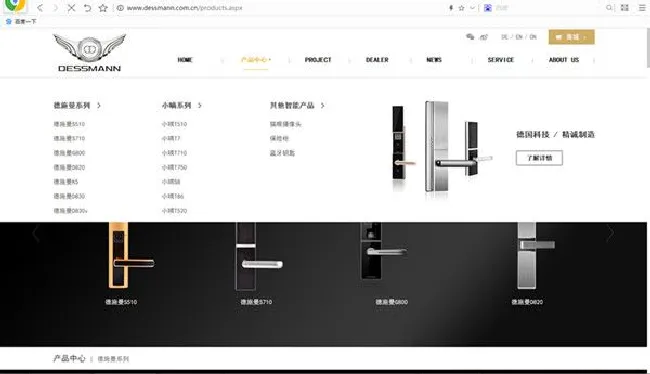Select 德施曼K5 in the dropdown list
Viewport: 650px width, 374px height.
(x=65, y=182)
